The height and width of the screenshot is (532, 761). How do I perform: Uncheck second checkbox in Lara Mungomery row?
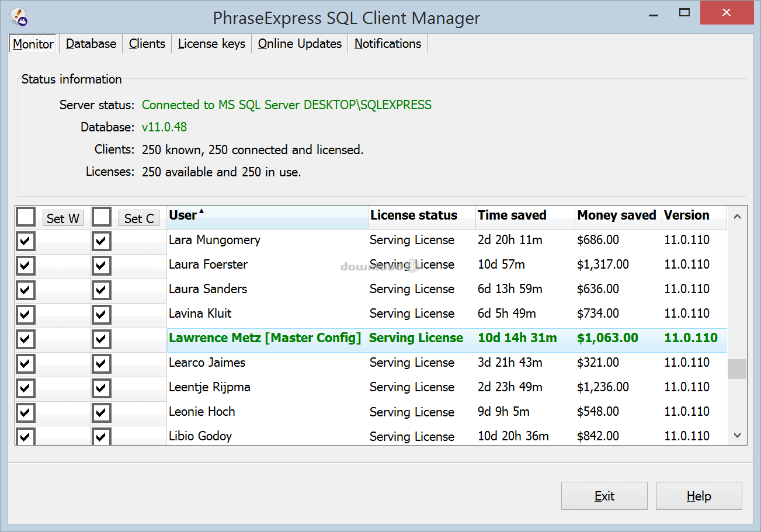tap(102, 241)
